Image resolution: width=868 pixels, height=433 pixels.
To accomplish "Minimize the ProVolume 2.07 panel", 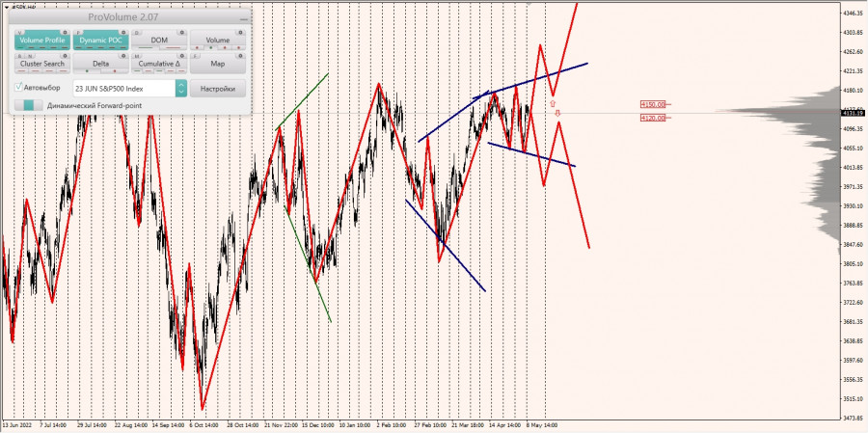I will 244,19.
